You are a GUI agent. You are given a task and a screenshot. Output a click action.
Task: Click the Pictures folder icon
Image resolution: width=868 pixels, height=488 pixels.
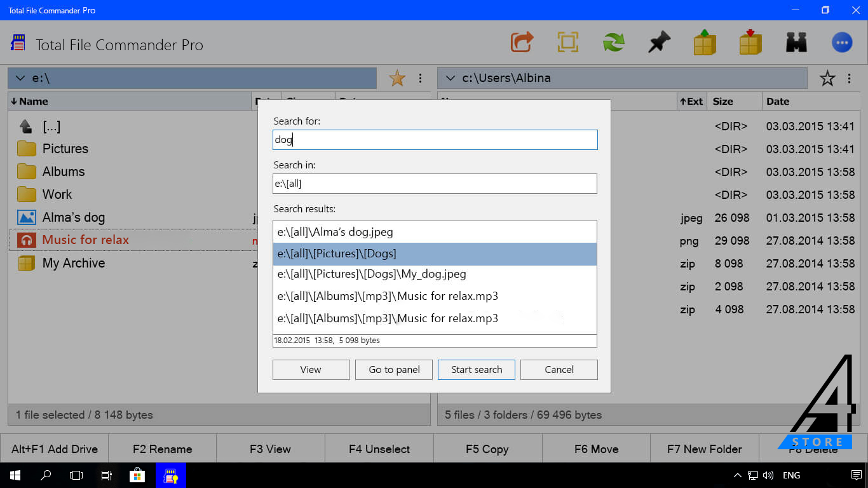[x=27, y=149]
